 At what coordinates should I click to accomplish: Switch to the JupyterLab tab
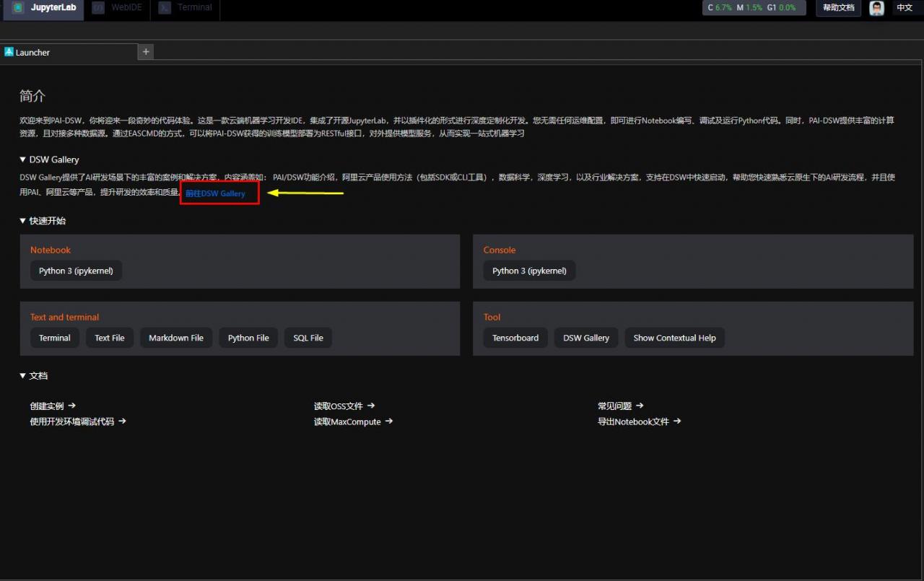[x=43, y=8]
